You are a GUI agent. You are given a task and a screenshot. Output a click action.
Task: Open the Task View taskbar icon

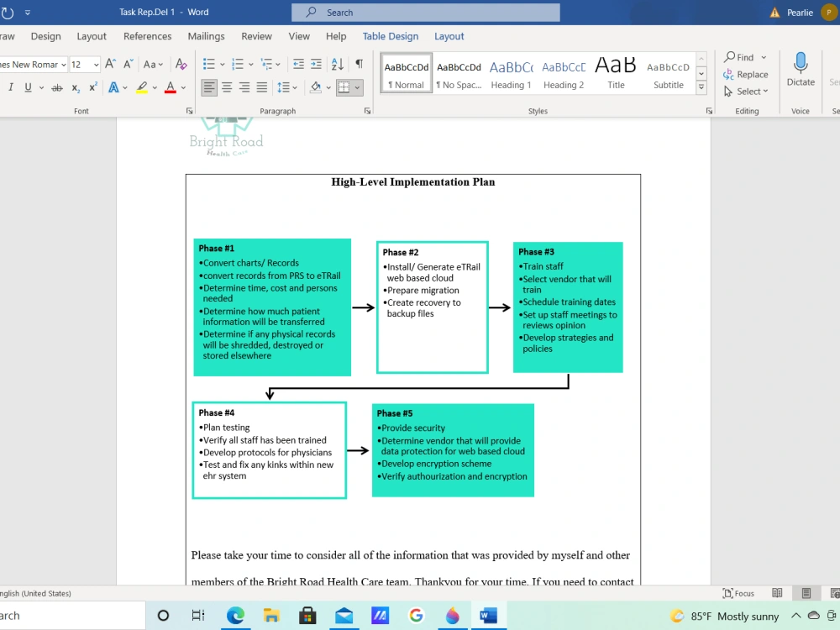(198, 616)
